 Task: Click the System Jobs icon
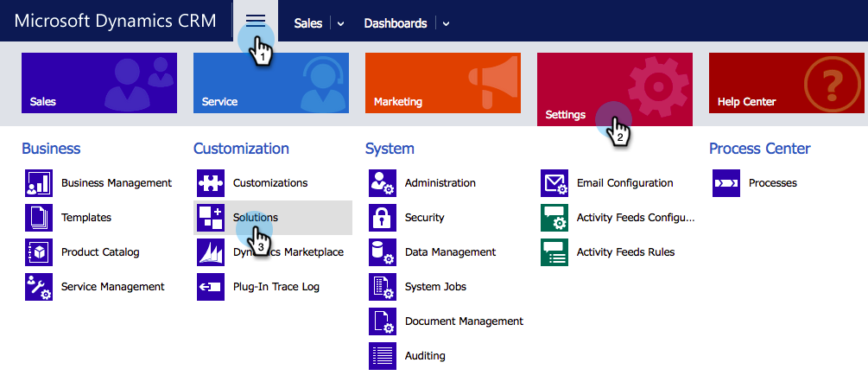383,287
